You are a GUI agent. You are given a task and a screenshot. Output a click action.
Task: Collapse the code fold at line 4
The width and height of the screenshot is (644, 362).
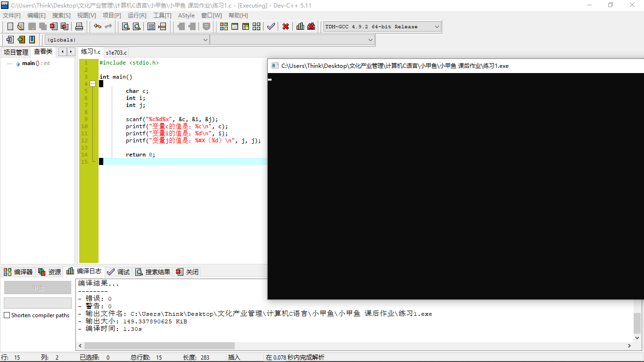92,84
